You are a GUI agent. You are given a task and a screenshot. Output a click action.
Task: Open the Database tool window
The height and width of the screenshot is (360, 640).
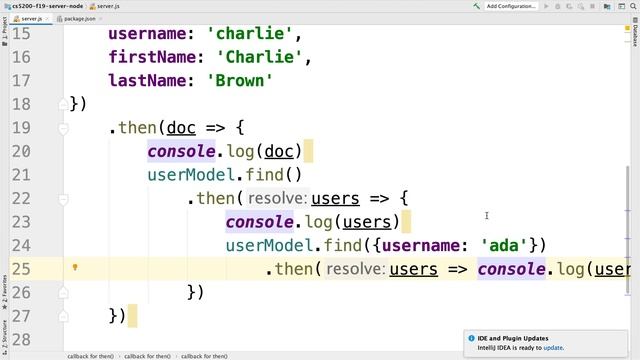[635, 32]
